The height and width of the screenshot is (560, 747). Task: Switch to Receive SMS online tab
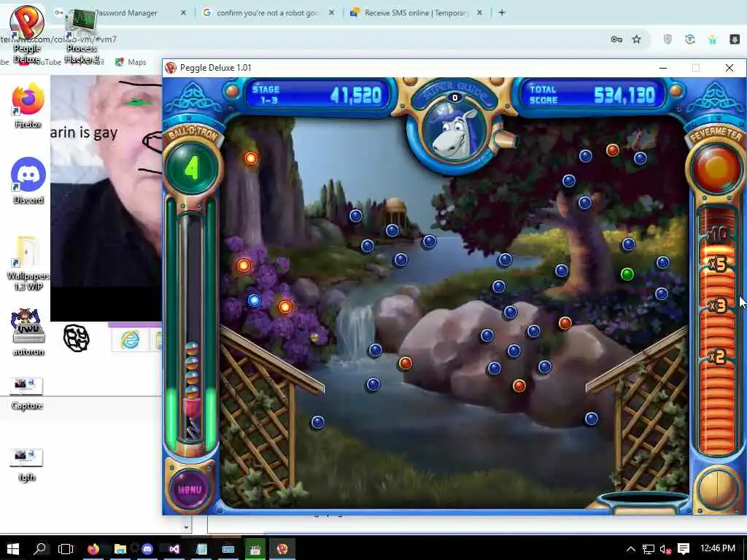[x=415, y=13]
